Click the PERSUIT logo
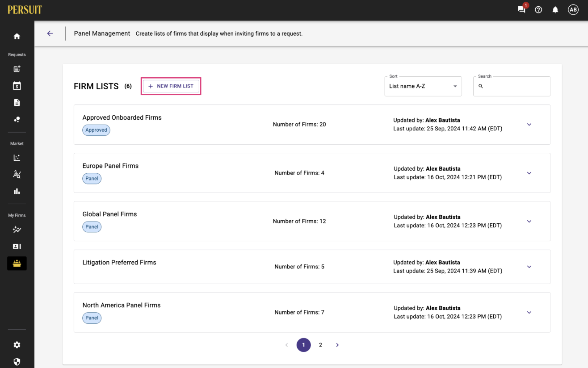Viewport: 588px width, 368px height. [25, 9]
